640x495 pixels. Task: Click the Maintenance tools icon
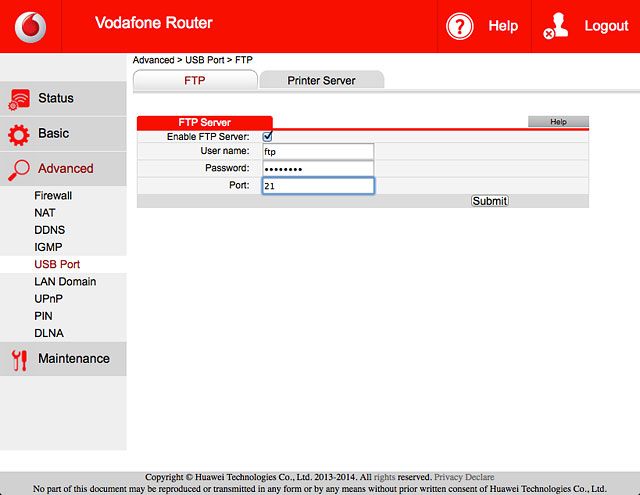point(19,360)
